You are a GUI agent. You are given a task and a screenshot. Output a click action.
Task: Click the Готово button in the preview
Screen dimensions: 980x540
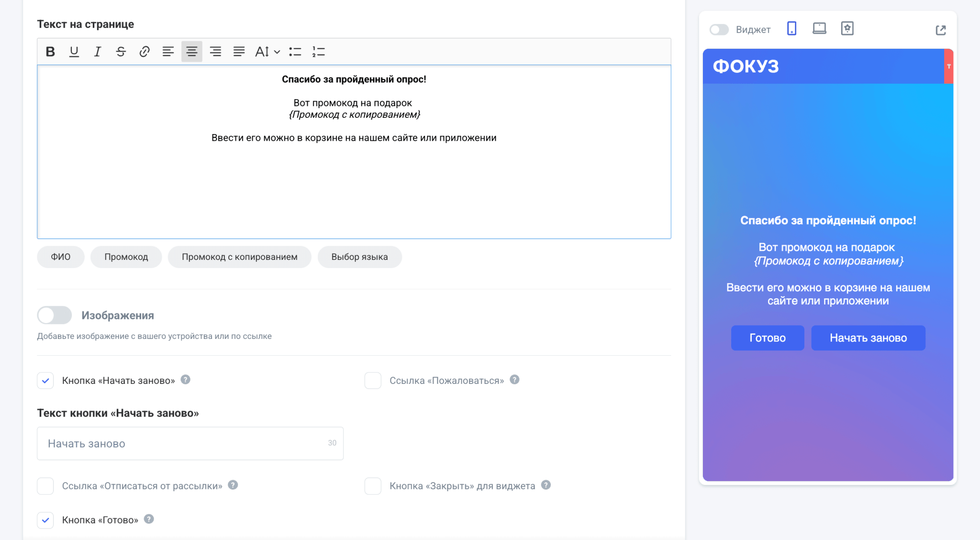pos(767,338)
